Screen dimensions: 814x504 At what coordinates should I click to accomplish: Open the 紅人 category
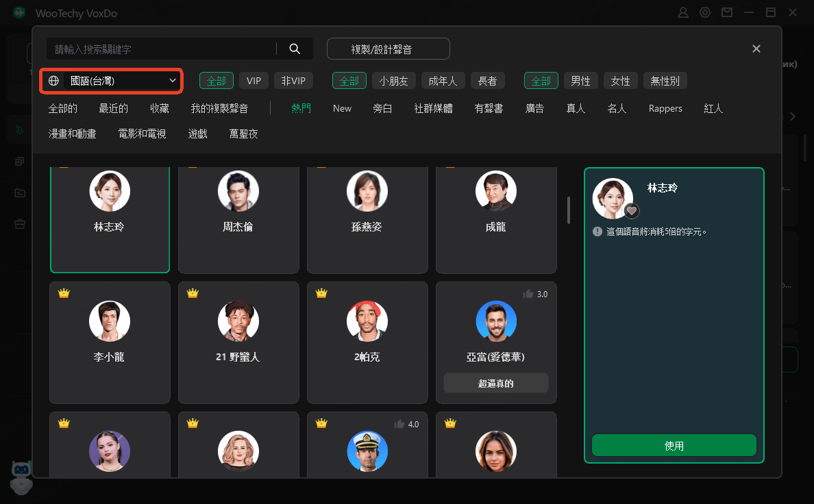tap(713, 108)
